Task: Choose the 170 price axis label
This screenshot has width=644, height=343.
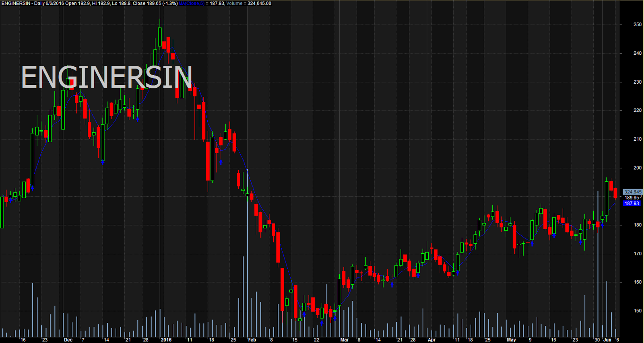Action: coord(638,254)
